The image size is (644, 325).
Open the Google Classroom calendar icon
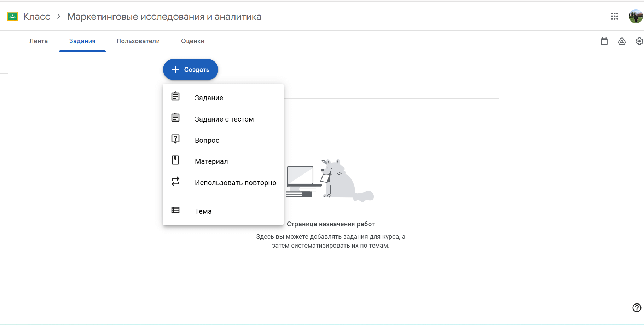point(604,41)
